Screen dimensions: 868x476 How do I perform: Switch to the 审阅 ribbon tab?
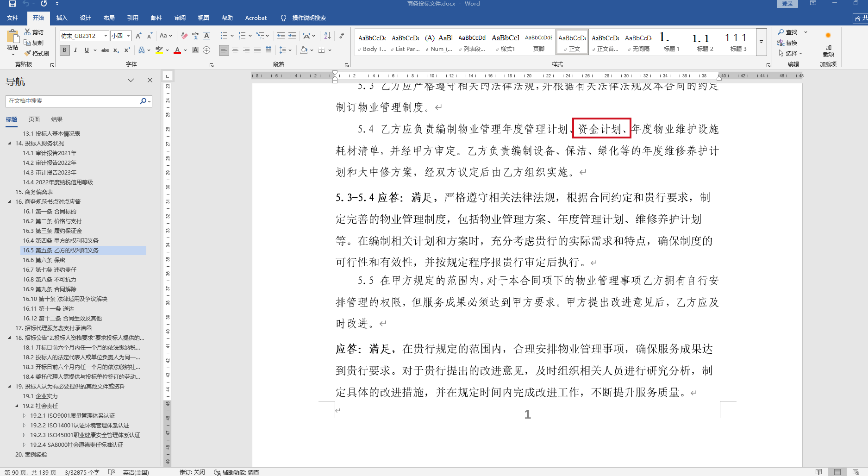coord(180,18)
